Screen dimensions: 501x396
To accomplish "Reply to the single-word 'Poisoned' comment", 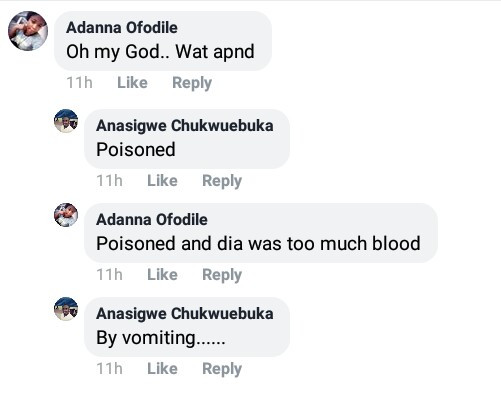I will pos(222,181).
